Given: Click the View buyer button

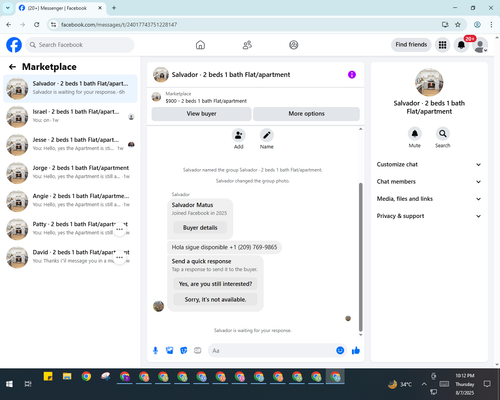Looking at the screenshot, I should coord(201,114).
